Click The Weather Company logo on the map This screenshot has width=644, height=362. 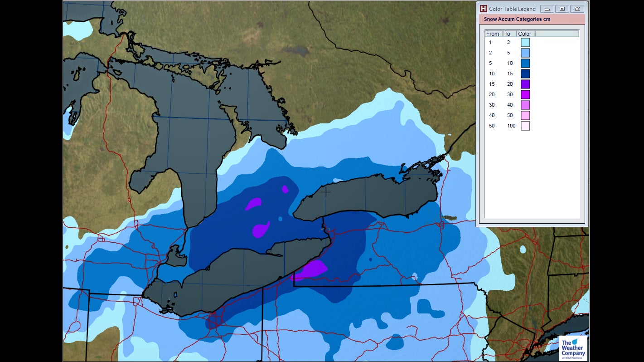(572, 347)
